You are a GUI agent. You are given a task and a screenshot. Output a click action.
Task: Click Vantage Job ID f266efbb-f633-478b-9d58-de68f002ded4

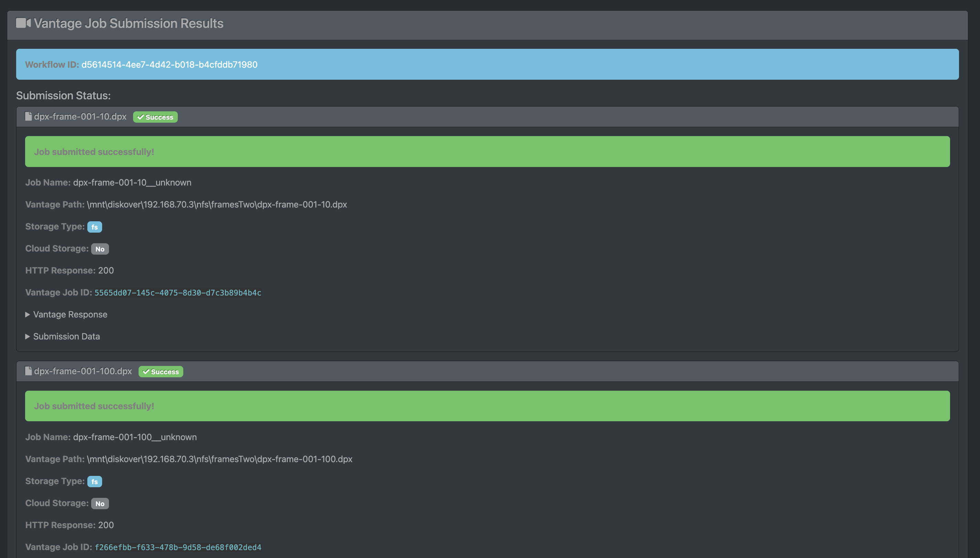[x=178, y=547]
